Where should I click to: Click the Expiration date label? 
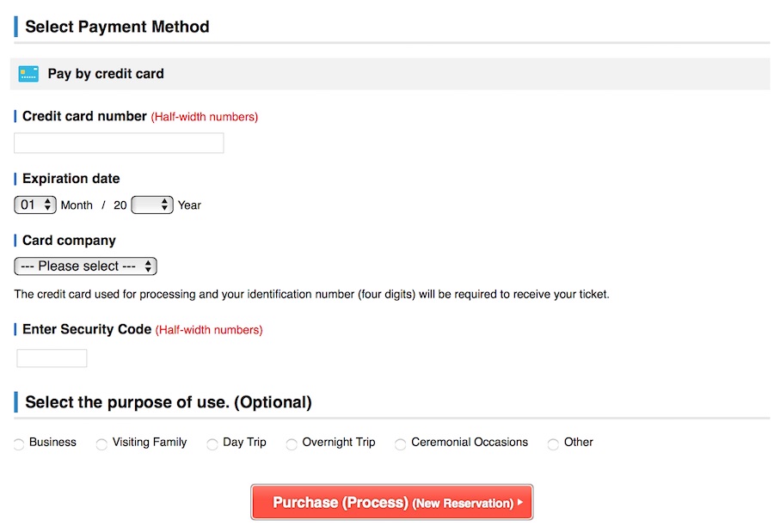pyautogui.click(x=71, y=179)
